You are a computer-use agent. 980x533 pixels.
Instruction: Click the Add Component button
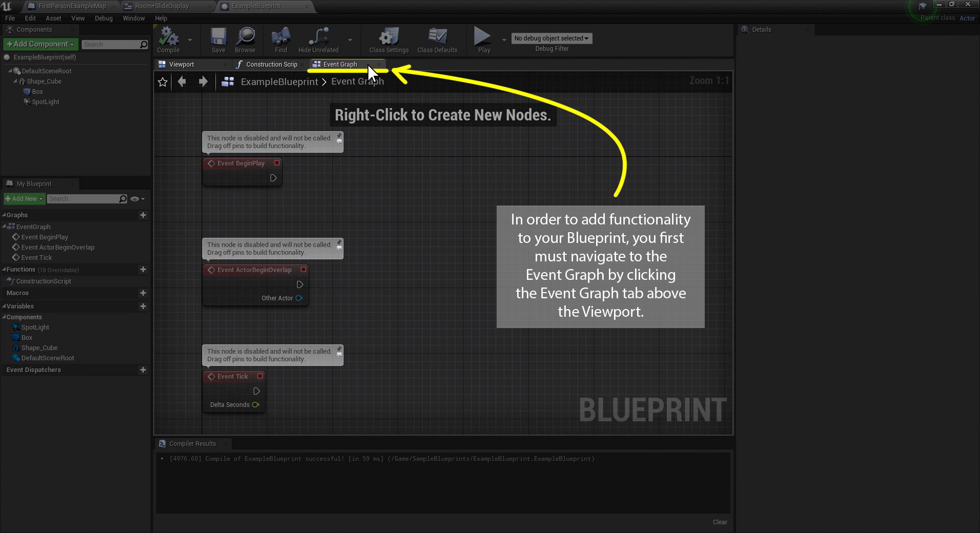click(x=40, y=44)
